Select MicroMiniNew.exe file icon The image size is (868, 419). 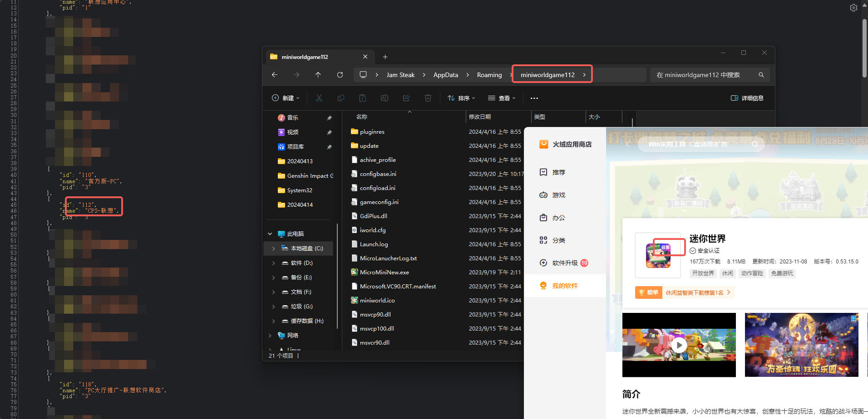point(355,272)
